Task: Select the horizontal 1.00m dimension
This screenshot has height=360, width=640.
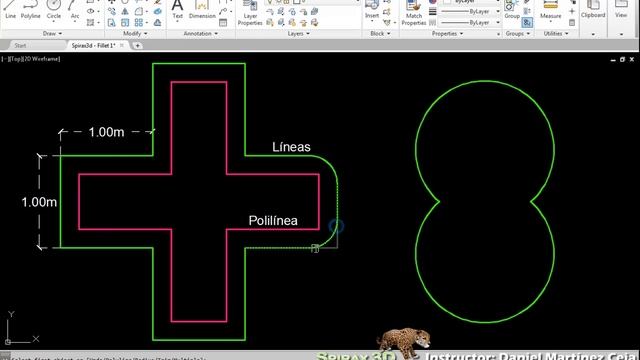Action: (x=106, y=132)
